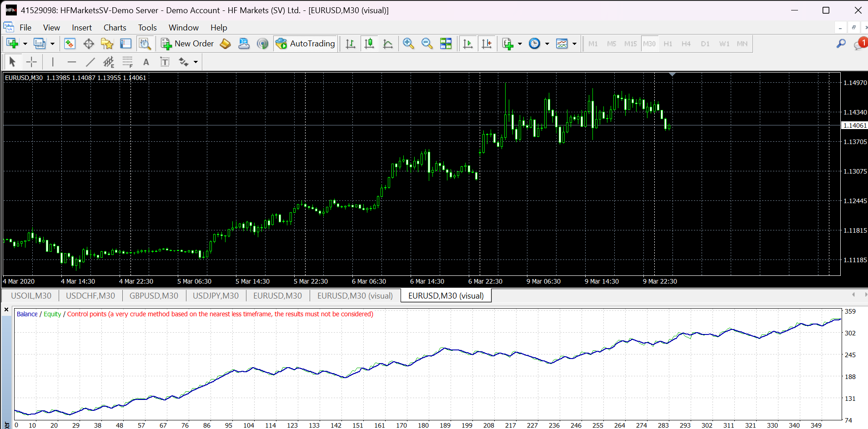868x429 pixels.
Task: Expand the arrows objects dropdown
Action: click(x=196, y=62)
